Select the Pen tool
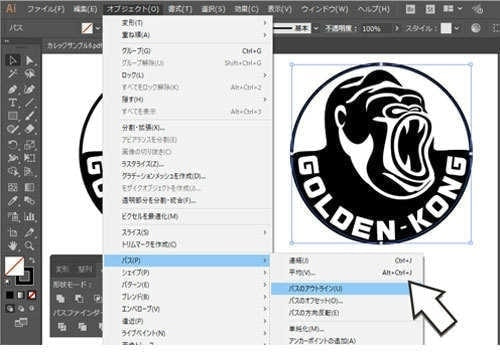 pos(13,89)
